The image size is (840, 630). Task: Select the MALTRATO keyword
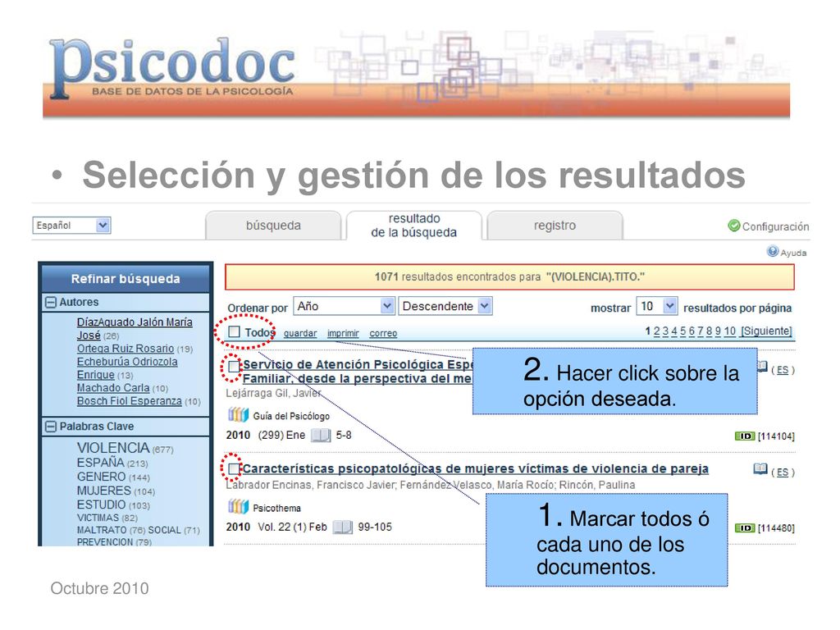pyautogui.click(x=102, y=530)
